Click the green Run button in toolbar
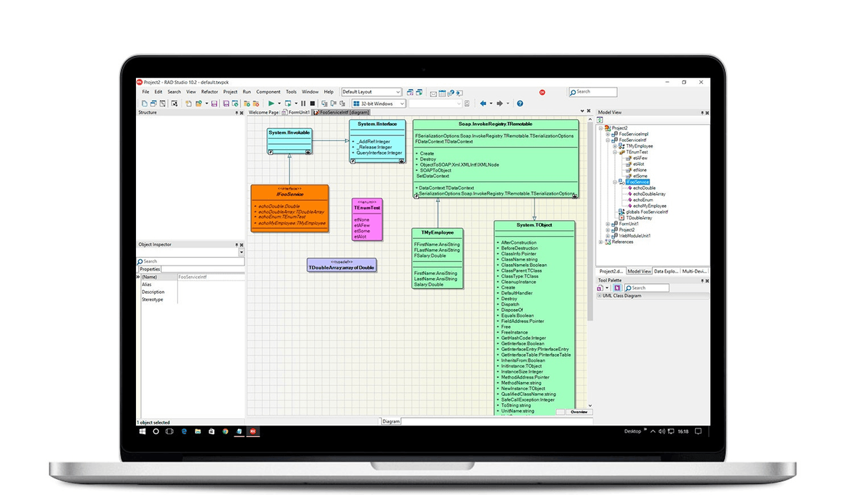Screen dimensions: 868x495 (271, 103)
